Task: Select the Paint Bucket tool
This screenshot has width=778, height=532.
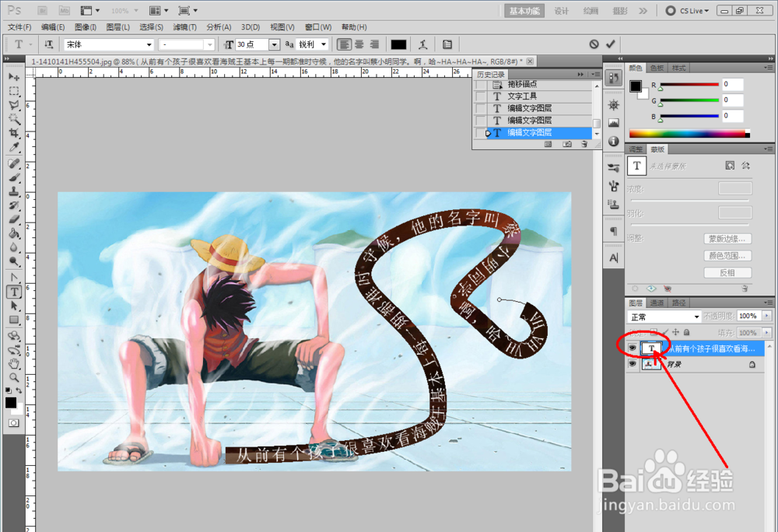Action: click(14, 233)
